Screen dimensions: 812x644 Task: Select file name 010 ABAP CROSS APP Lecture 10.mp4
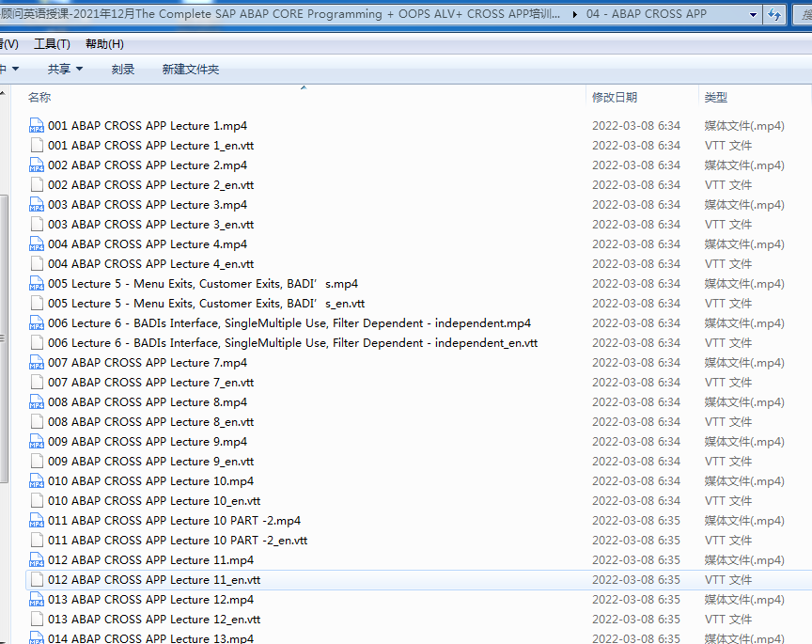pos(150,481)
